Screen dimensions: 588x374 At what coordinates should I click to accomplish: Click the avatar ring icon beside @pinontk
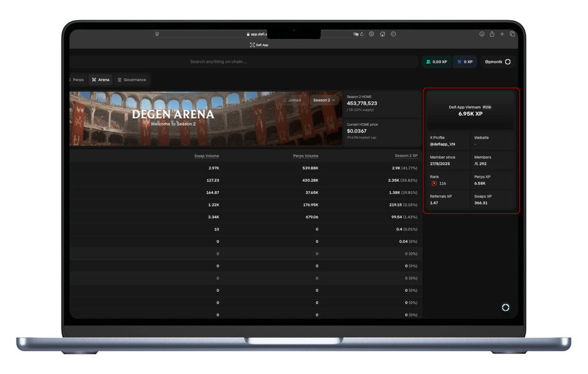508,62
